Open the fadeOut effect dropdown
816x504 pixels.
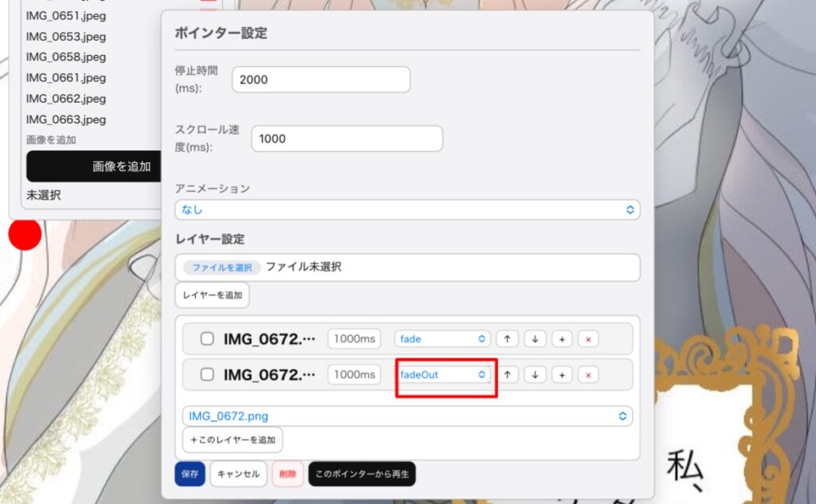coord(441,375)
